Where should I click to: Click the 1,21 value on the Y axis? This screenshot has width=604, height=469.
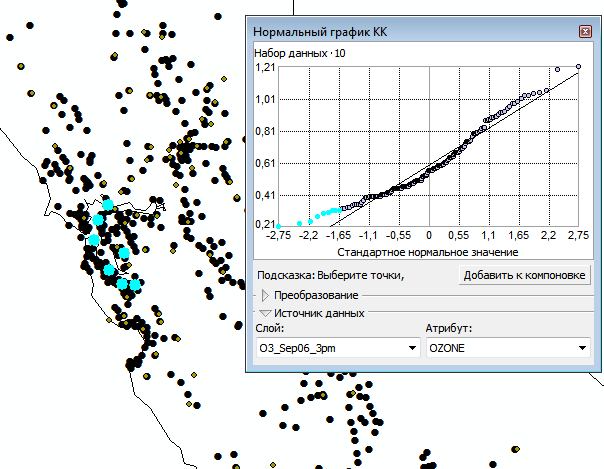click(264, 68)
